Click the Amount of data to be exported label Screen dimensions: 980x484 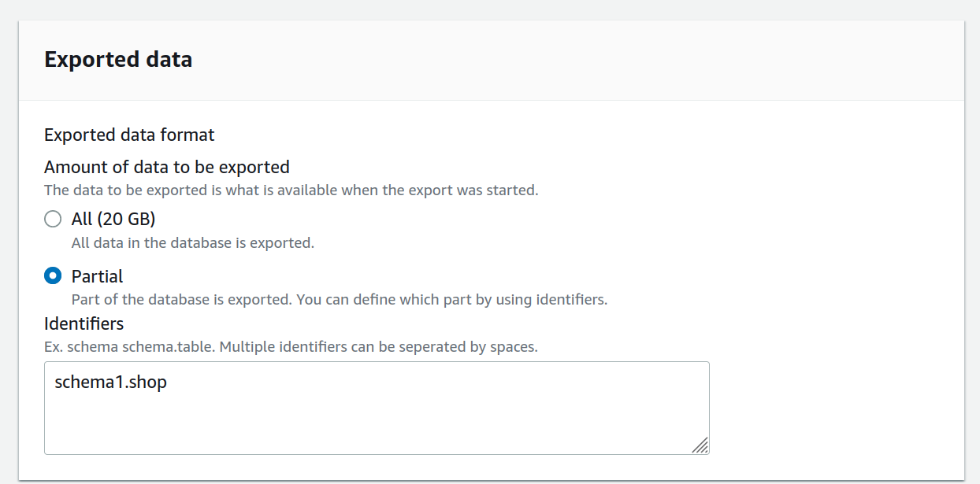click(x=166, y=167)
